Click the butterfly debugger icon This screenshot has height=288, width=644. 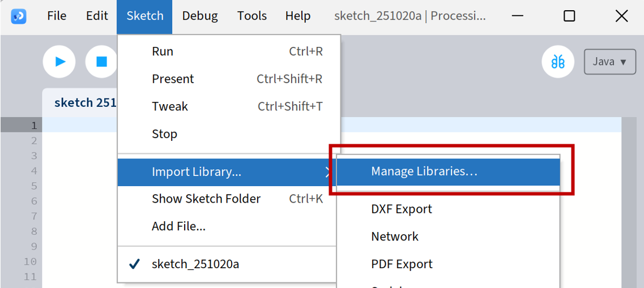[x=558, y=61]
